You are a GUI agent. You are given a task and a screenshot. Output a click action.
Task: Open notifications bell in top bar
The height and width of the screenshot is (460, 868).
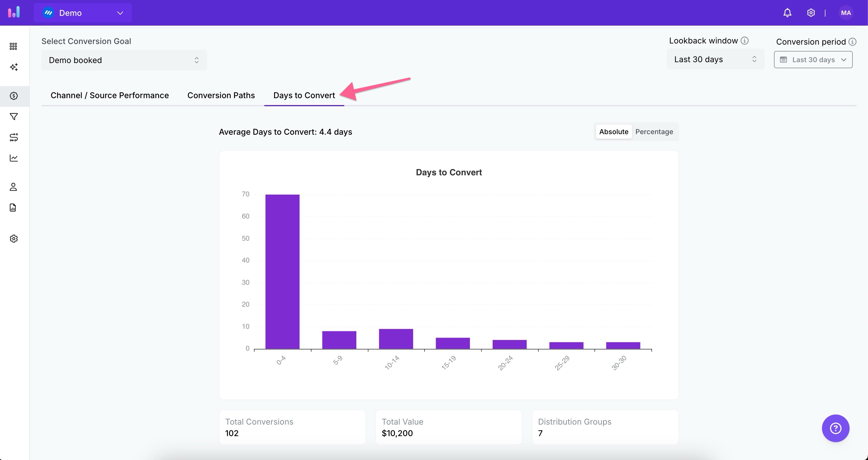[787, 13]
